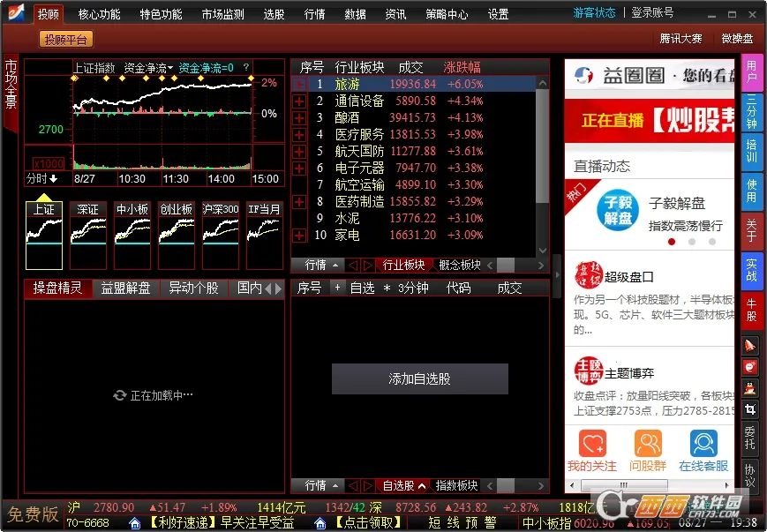Open the 问股群 group icon

(x=647, y=443)
